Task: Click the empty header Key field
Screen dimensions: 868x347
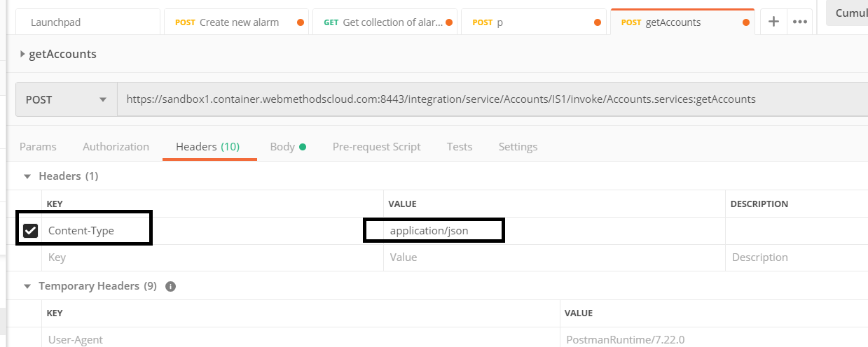Action: pyautogui.click(x=210, y=257)
